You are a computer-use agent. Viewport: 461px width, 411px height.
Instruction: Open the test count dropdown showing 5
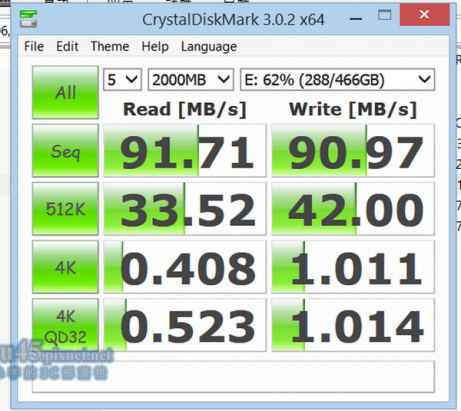(122, 80)
